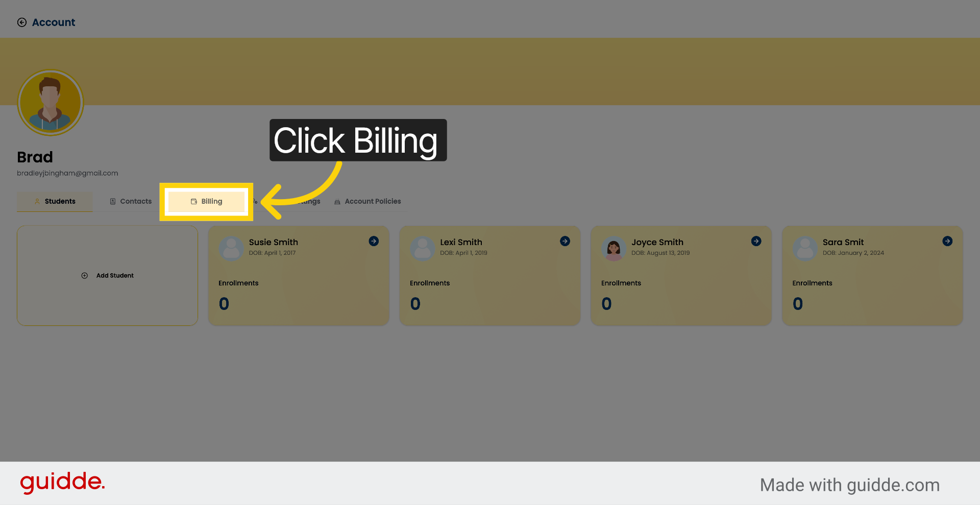The image size is (980, 505).
Task: Click the name Susie Smith
Action: point(274,242)
